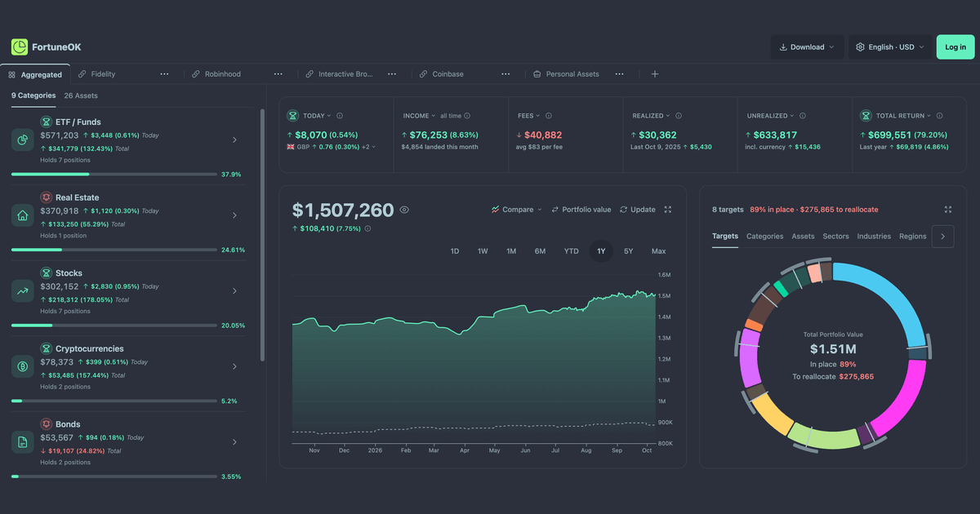980x514 pixels.
Task: Open the Robinhood tab's three-dot options menu
Action: [278, 74]
